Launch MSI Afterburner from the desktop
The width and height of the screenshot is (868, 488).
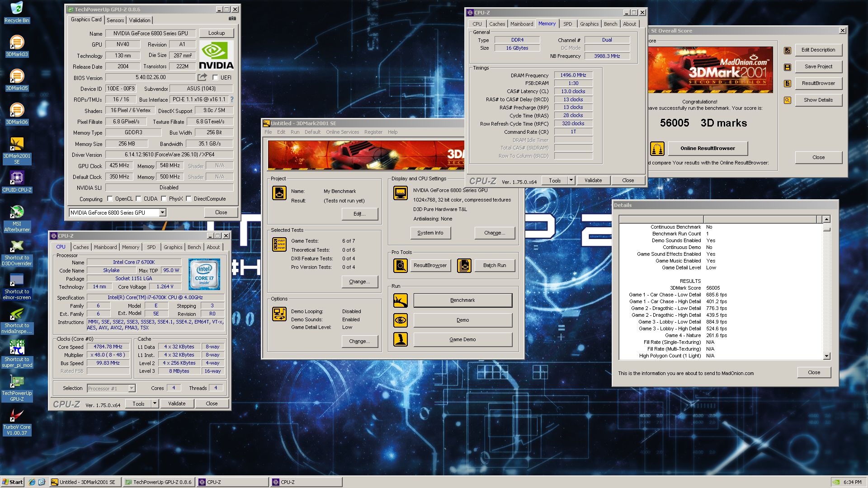(x=17, y=218)
